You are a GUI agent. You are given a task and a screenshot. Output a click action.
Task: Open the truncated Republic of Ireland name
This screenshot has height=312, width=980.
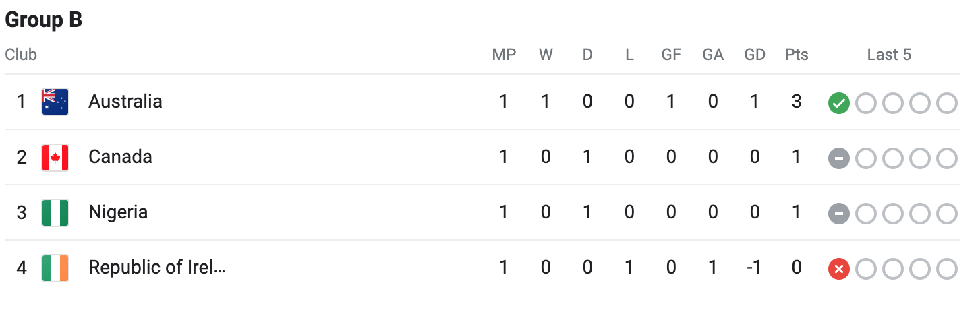pyautogui.click(x=156, y=268)
